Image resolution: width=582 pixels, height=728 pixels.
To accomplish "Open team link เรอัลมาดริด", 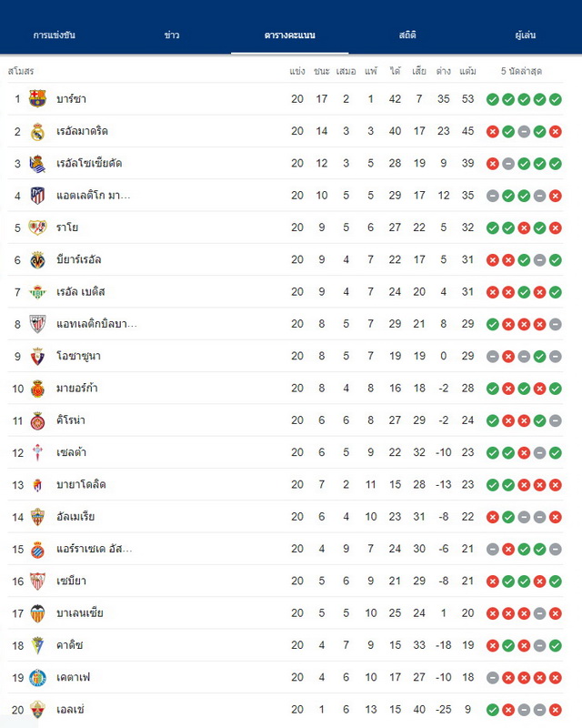I will click(82, 131).
